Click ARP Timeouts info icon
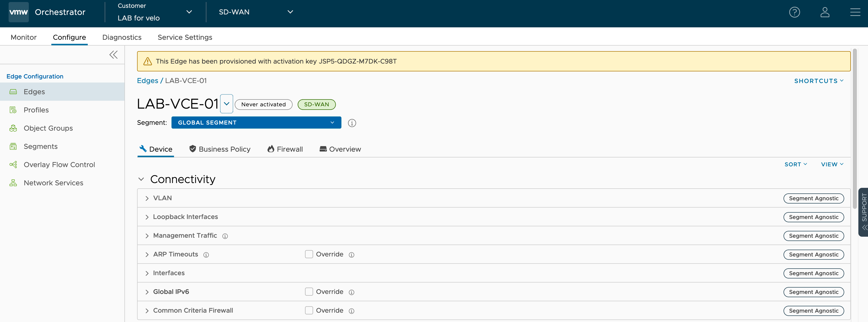Screen dimensions: 868x322 (x=206, y=255)
